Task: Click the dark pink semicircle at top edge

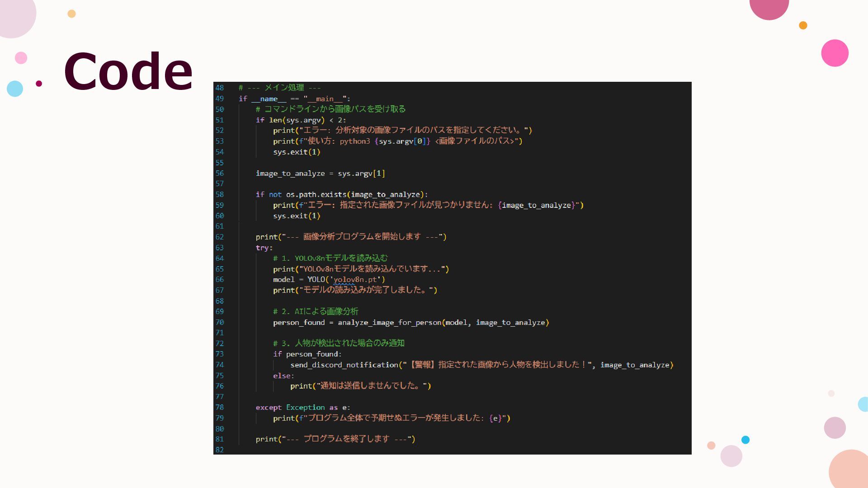Action: click(x=769, y=8)
